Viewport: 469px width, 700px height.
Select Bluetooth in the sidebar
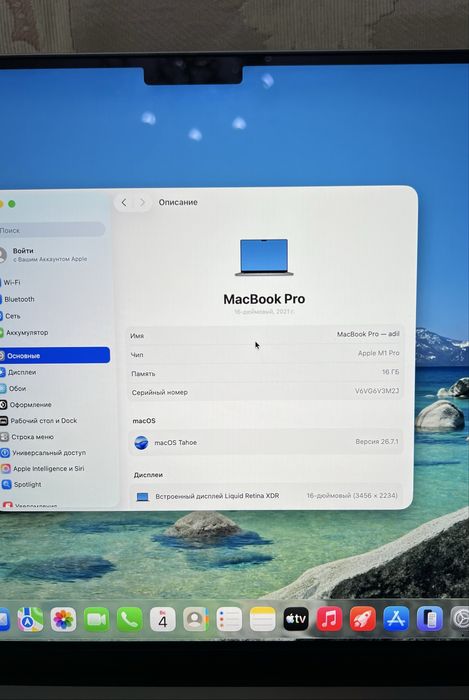19,299
